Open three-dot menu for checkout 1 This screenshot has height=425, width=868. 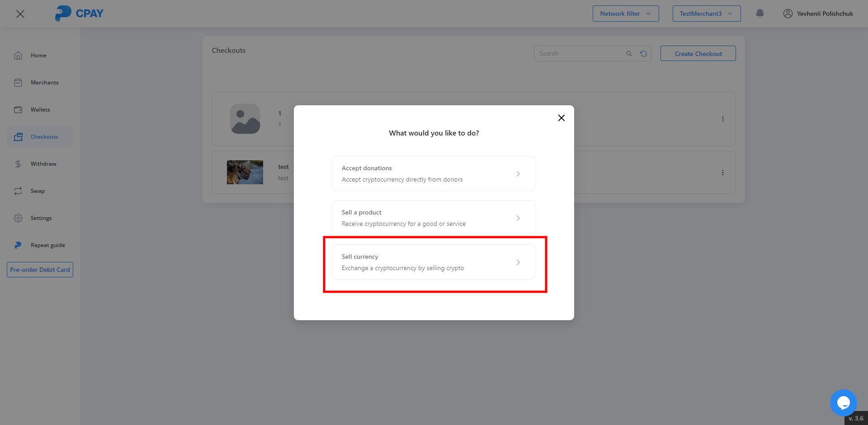pos(722,119)
